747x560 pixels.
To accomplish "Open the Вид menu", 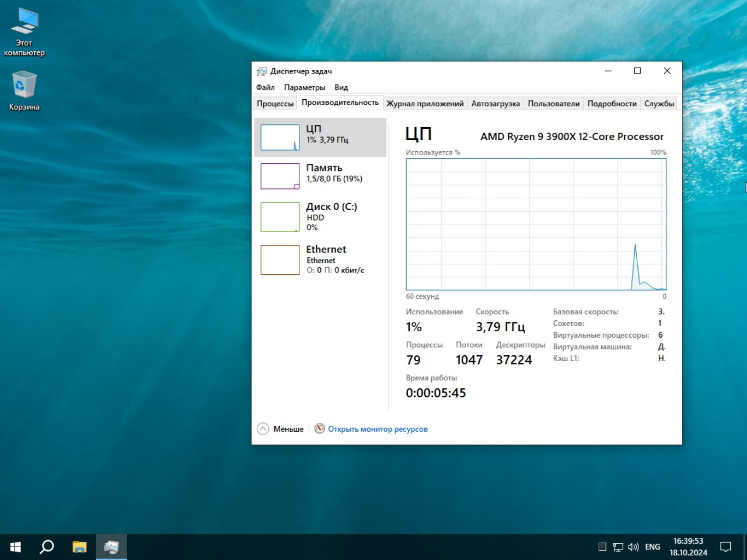I will coord(341,87).
